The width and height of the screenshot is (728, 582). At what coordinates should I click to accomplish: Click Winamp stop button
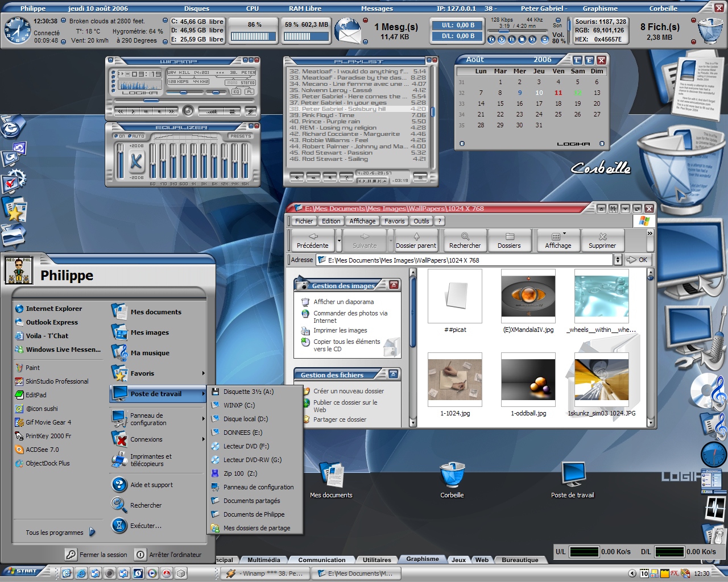click(159, 111)
